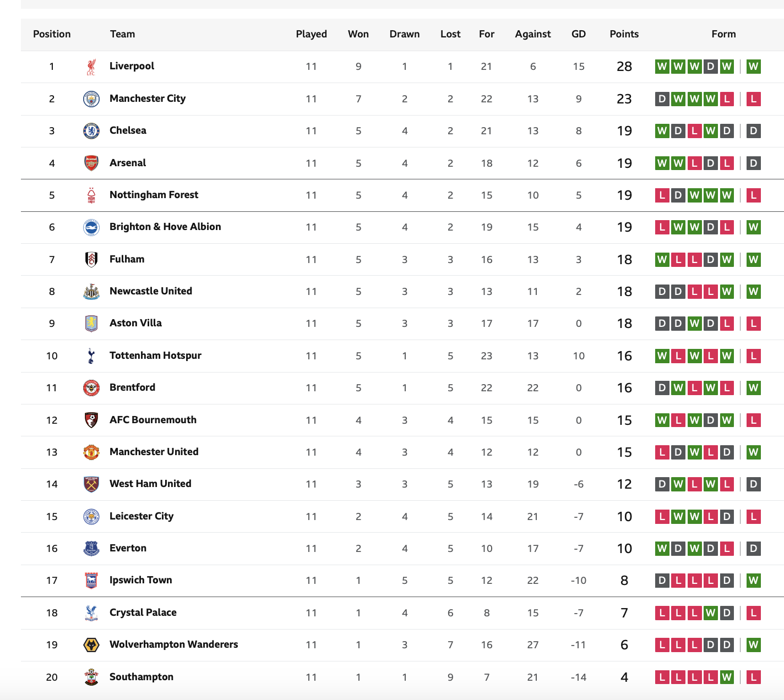Image resolution: width=784 pixels, height=700 pixels.
Task: Select the Aston Villa team name
Action: coord(135,323)
